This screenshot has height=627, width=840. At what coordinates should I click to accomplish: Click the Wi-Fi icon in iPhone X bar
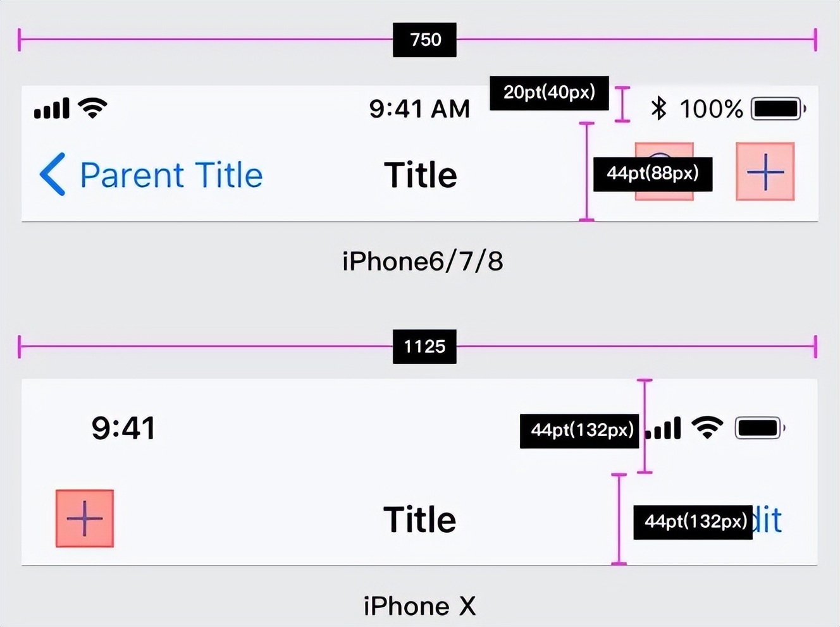[707, 428]
